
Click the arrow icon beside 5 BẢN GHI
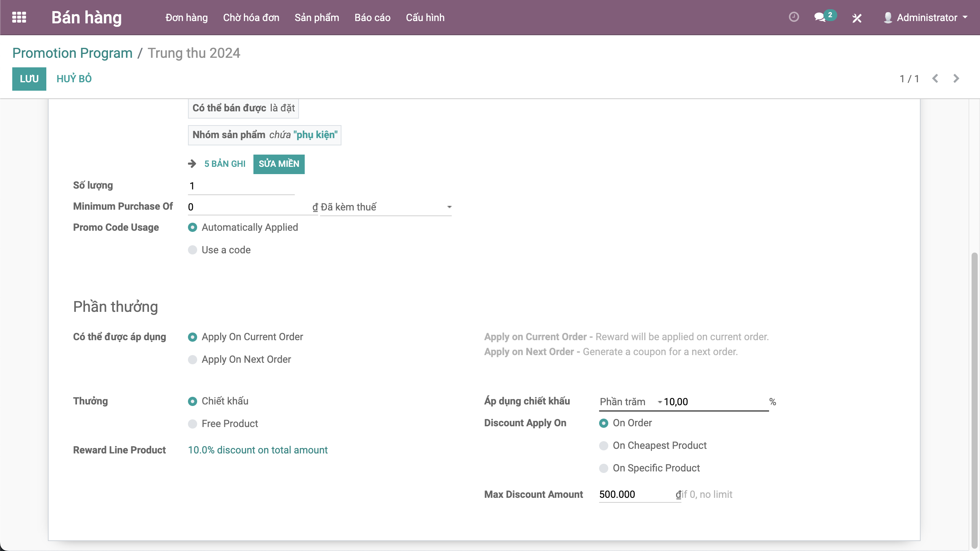click(192, 164)
